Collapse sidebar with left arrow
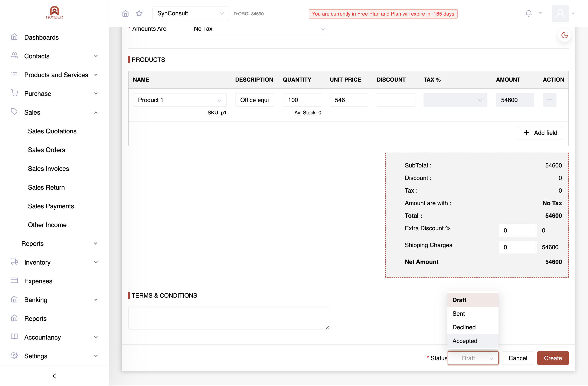 [x=54, y=376]
